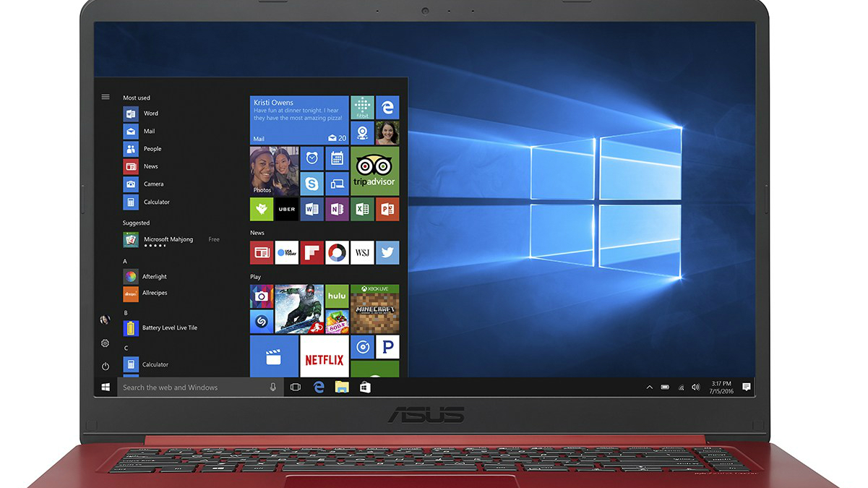Screen dimensions: 868x488
Task: Open the Hulu tile
Action: (x=337, y=295)
